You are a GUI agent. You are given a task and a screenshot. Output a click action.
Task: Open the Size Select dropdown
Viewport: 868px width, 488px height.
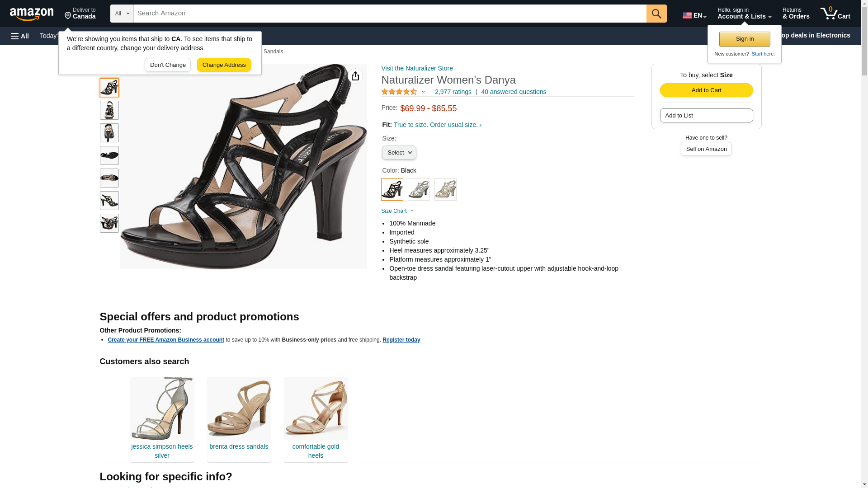399,153
